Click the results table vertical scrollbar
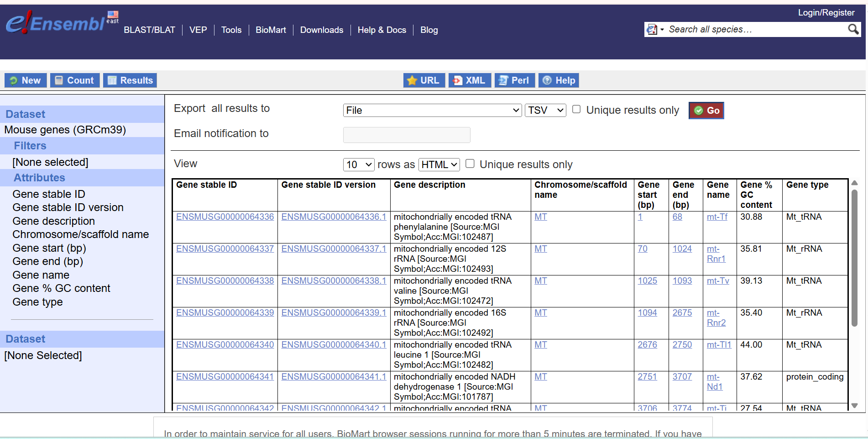This screenshot has height=439, width=868. pos(854,258)
